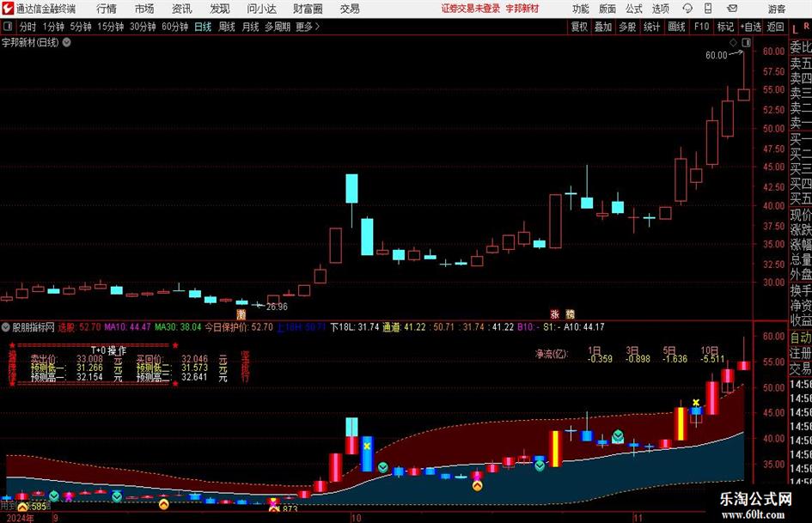Open the envelope message icon
812x523 pixels.
point(732,9)
